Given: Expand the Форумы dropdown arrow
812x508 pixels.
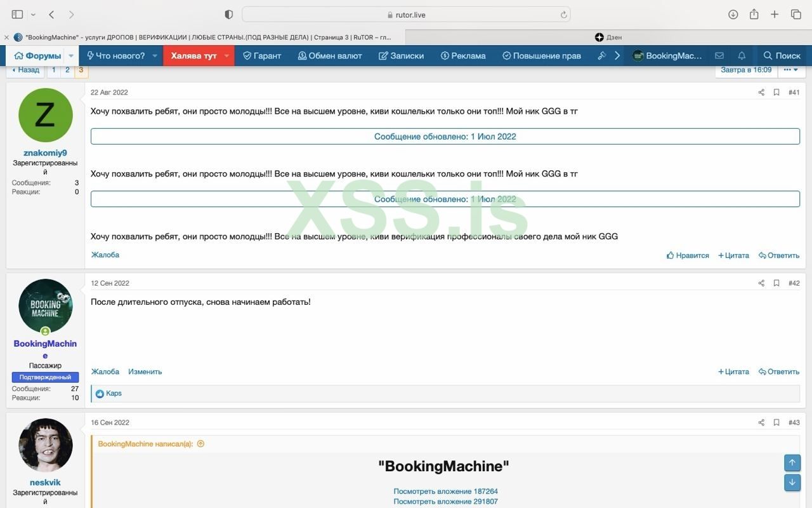Looking at the screenshot, I should (71, 56).
